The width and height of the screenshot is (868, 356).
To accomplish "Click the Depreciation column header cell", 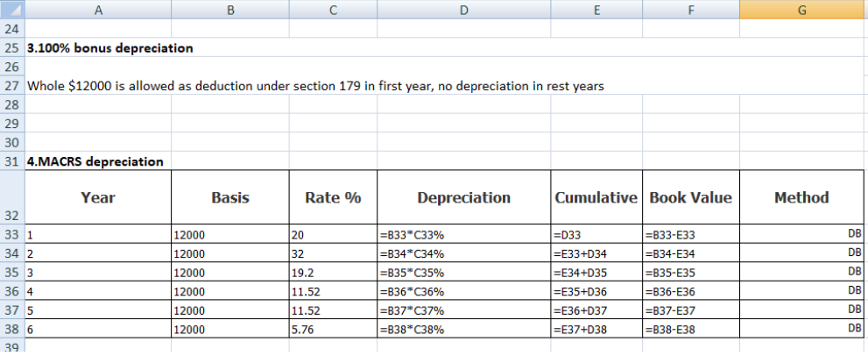I will (464, 197).
